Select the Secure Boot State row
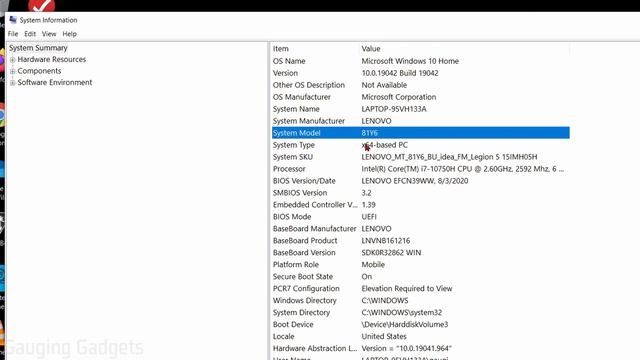Screen dimensions: 640x360 pyautogui.click(x=420, y=276)
